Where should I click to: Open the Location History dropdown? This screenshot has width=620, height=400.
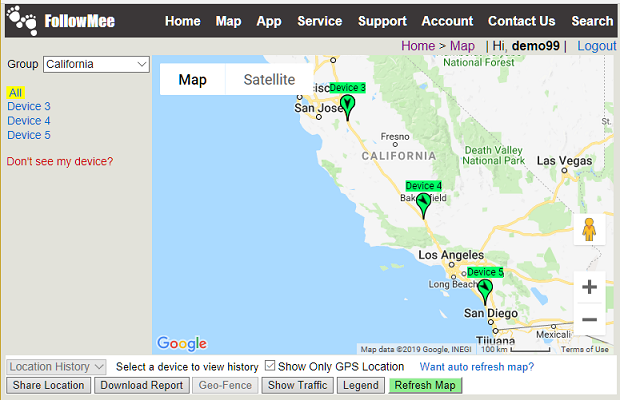tap(56, 367)
